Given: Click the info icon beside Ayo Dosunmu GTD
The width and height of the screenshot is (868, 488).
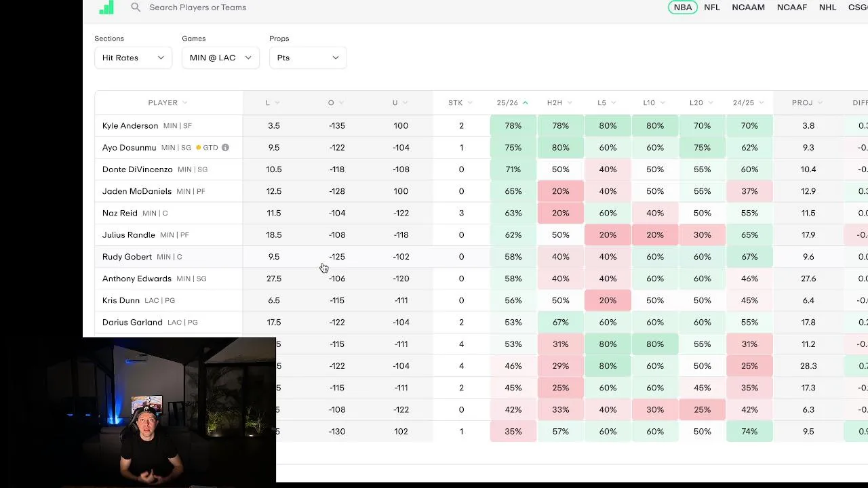Looking at the screenshot, I should coord(225,147).
